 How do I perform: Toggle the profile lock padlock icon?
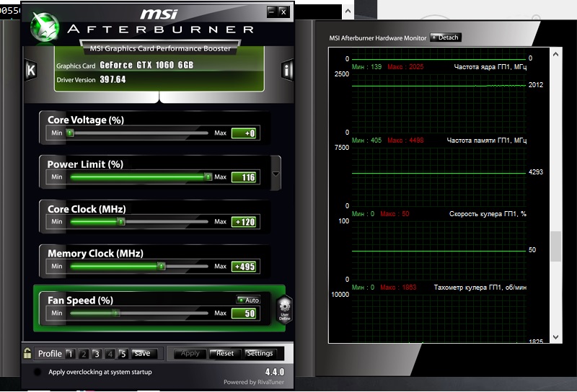click(x=27, y=353)
